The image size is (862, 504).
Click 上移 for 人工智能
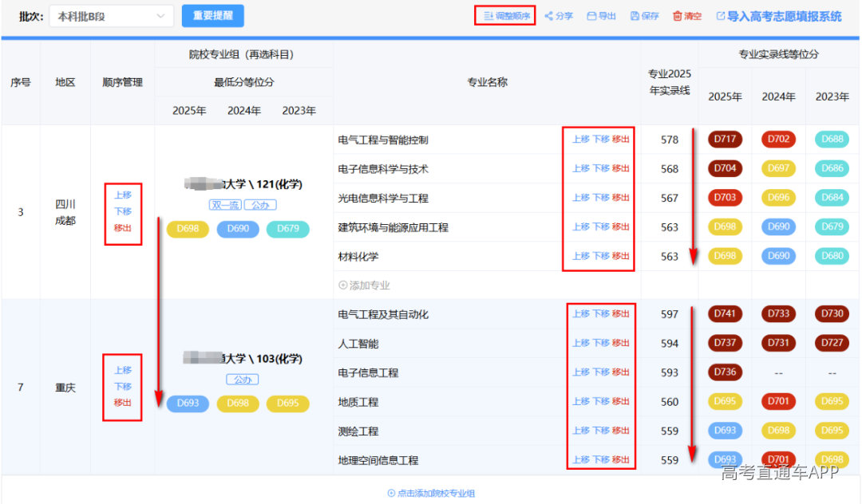[580, 343]
